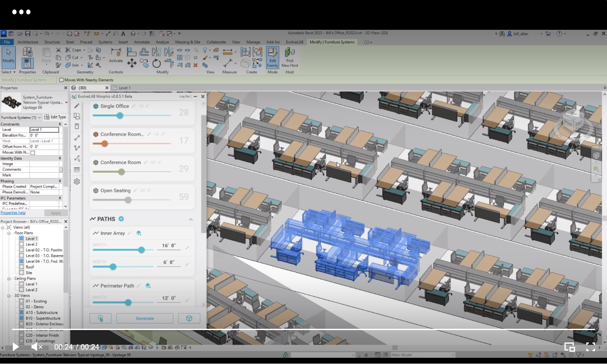Open the Properties help link
Viewport: 607px width, 364px height.
coord(13,213)
